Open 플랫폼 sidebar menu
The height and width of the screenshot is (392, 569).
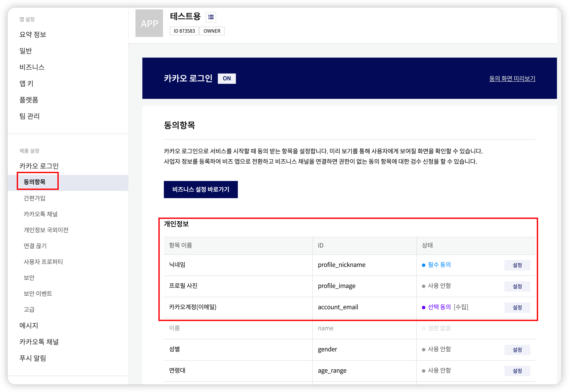coord(29,100)
